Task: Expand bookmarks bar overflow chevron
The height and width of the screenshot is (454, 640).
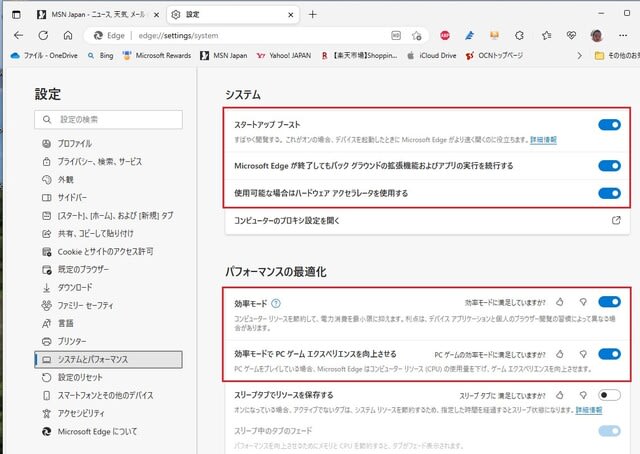Action: (x=579, y=56)
